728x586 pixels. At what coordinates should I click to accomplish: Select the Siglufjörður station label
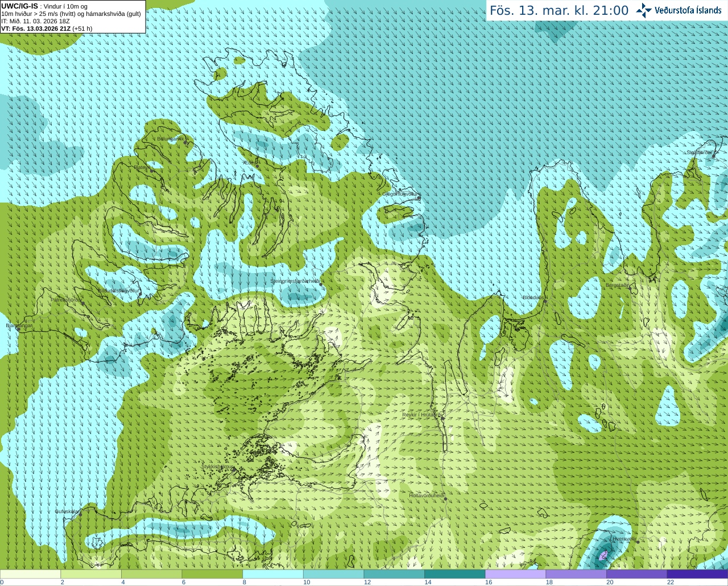coord(699,152)
